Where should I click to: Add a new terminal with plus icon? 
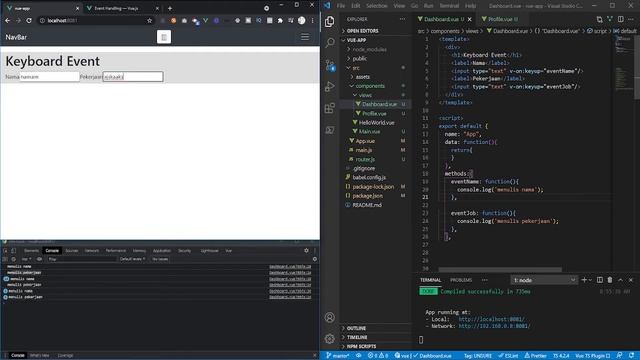(584, 280)
